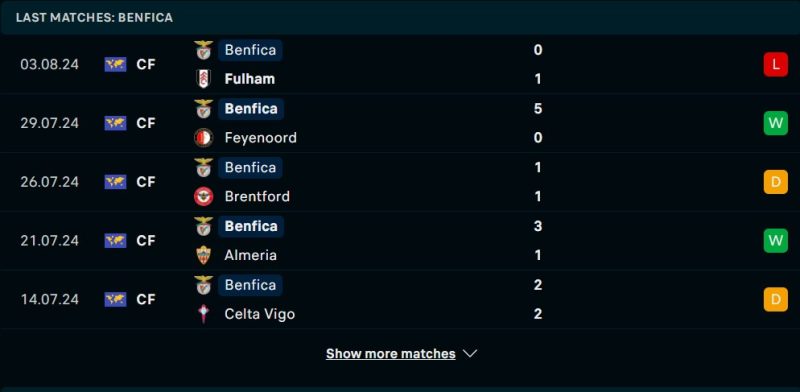Click green W badge for Feyenoord match
Viewport: 800px width, 392px height.
point(776,123)
